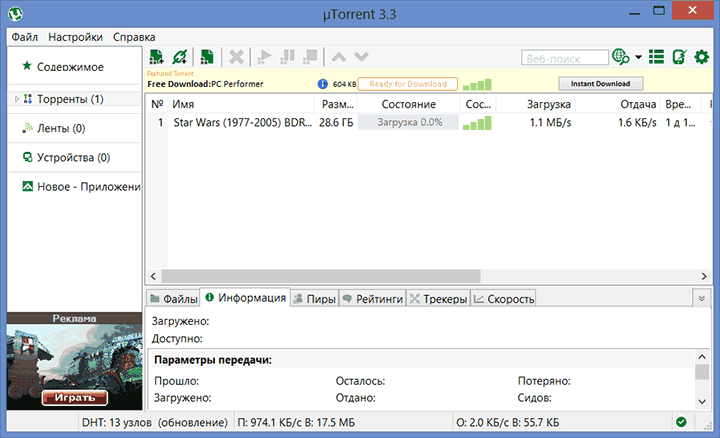Select the Star Wars (1977-2005) torrent row
This screenshot has height=438, width=720.
coord(428,123)
